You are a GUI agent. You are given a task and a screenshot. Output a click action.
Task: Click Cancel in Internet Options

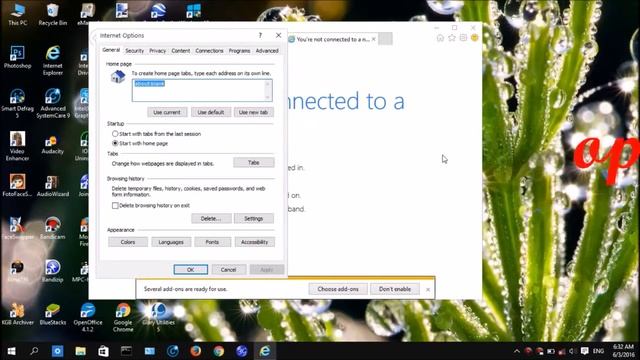(229, 270)
